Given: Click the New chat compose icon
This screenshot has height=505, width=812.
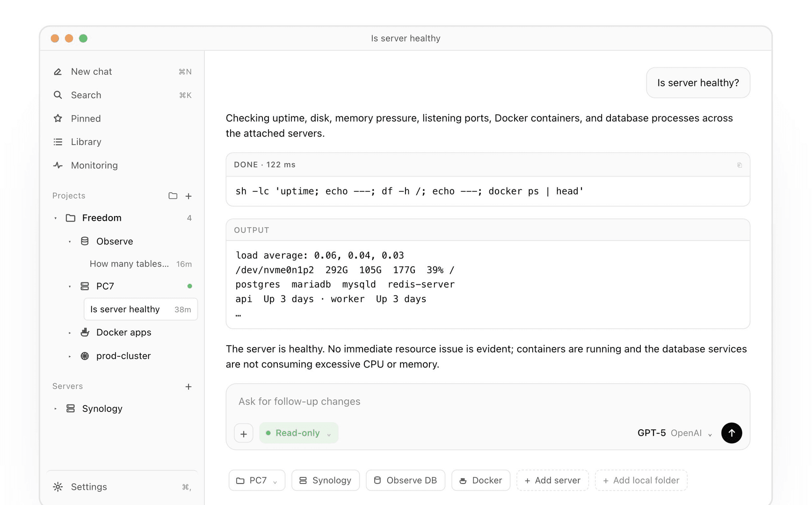Looking at the screenshot, I should coord(58,72).
